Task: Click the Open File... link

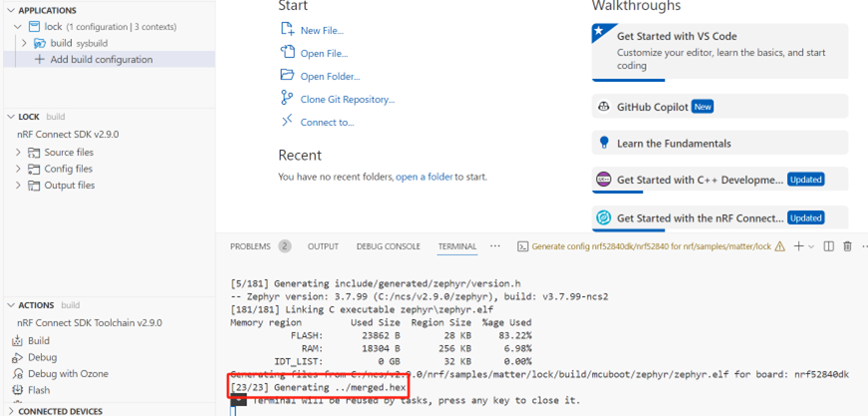Action: (324, 54)
